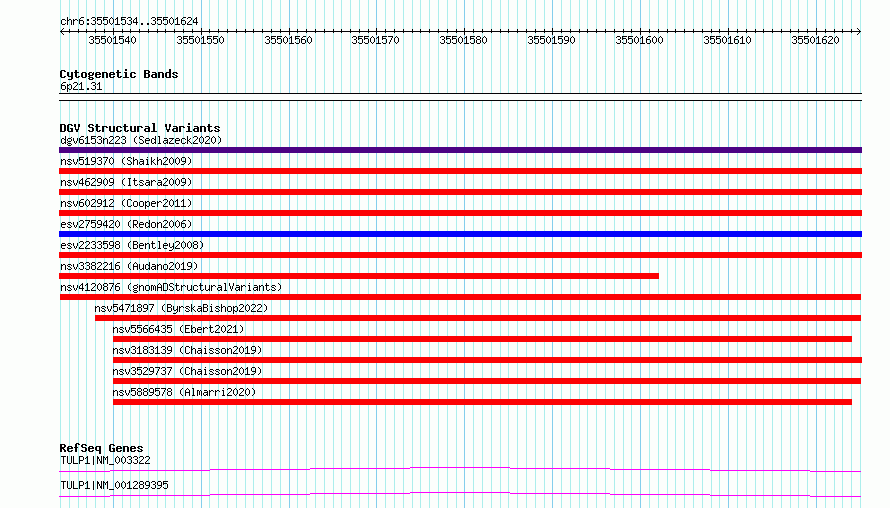The height and width of the screenshot is (508, 890).
Task: Click ruler position 35501610
Action: tap(728, 40)
